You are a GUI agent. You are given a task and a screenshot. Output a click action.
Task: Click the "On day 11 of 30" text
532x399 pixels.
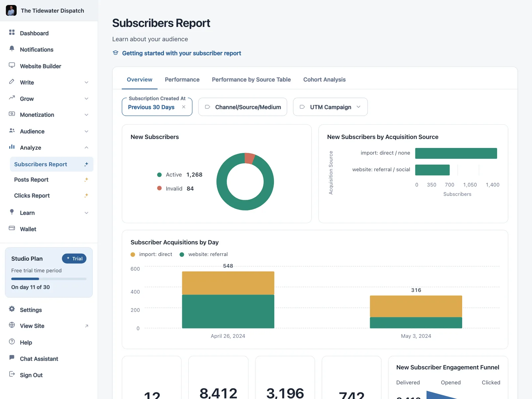coord(31,287)
